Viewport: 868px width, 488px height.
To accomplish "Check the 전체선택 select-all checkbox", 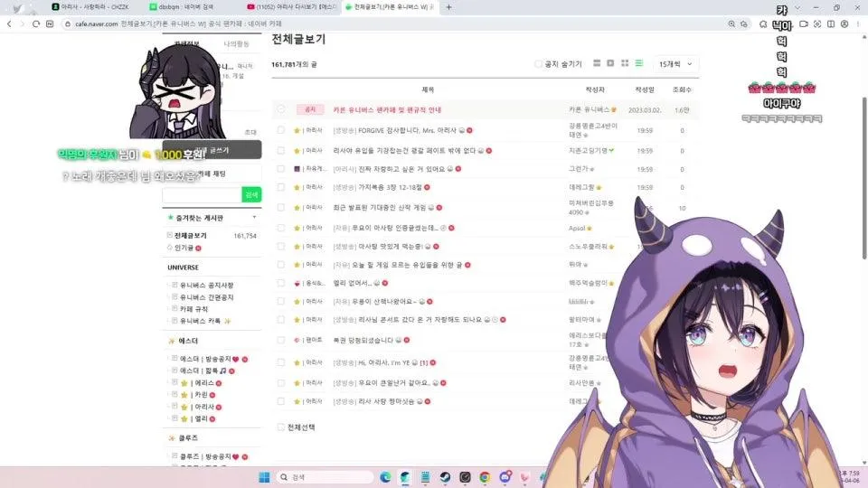I will [280, 427].
